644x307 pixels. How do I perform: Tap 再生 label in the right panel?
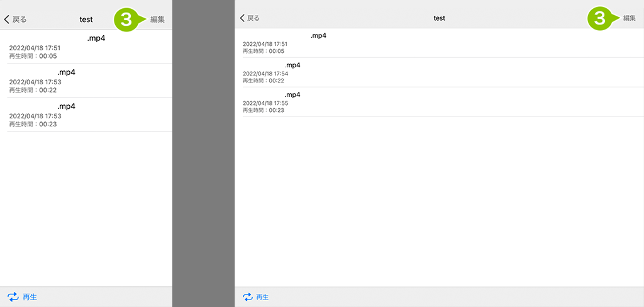262,297
